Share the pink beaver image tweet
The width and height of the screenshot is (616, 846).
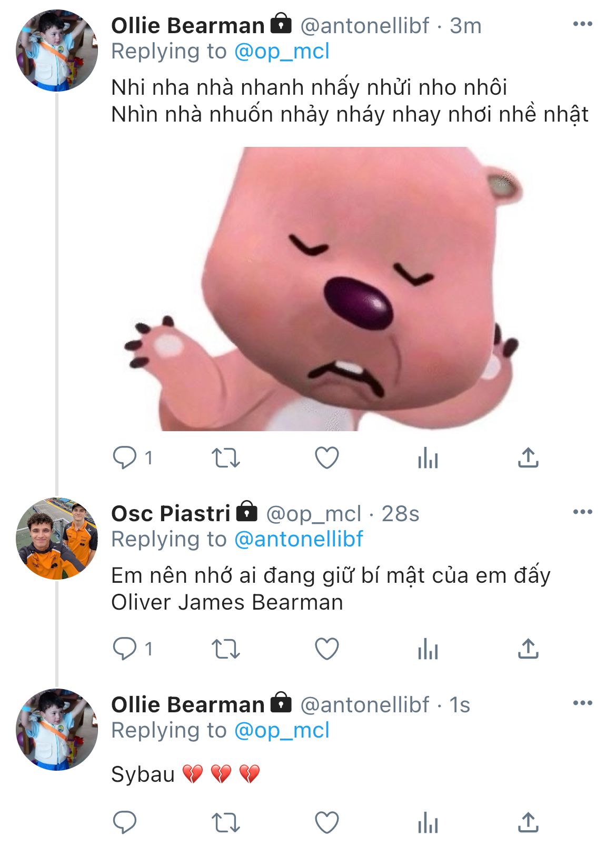pos(528,457)
